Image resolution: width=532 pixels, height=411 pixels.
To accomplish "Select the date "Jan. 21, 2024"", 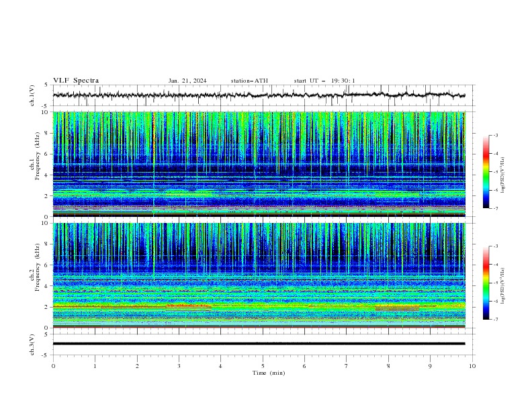I will pos(187,81).
